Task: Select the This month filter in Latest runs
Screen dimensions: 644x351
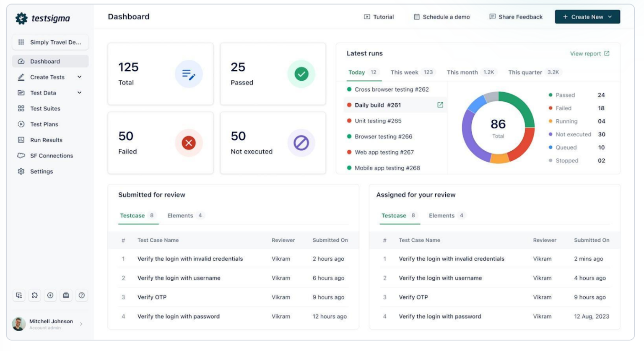Action: [462, 72]
